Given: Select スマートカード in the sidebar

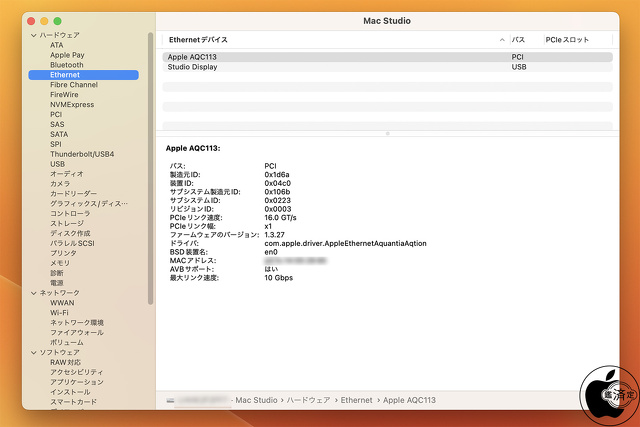Looking at the screenshot, I should click(x=73, y=402).
